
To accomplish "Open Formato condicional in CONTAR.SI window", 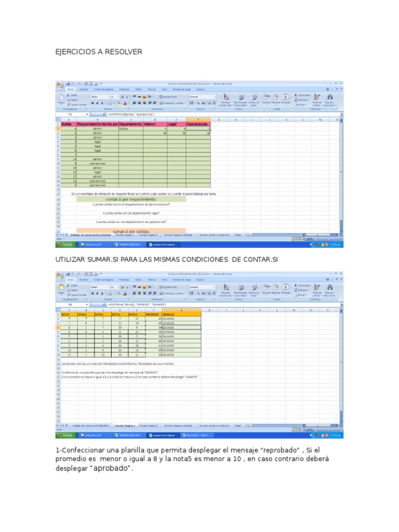I will point(225,100).
